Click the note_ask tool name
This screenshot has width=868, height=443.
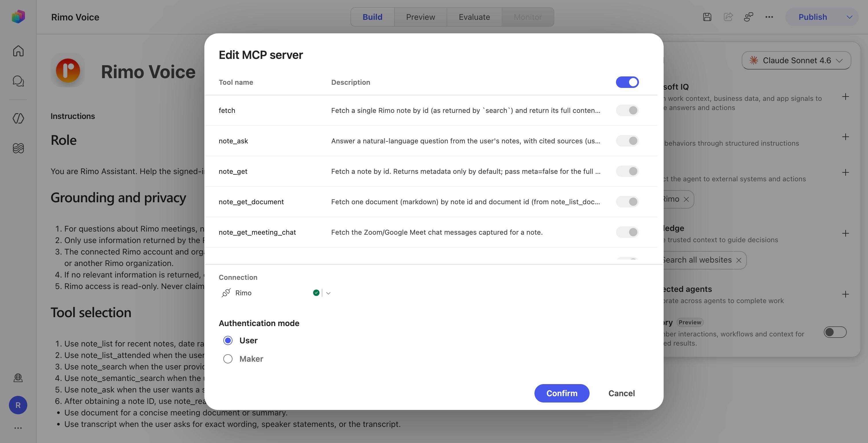(233, 141)
